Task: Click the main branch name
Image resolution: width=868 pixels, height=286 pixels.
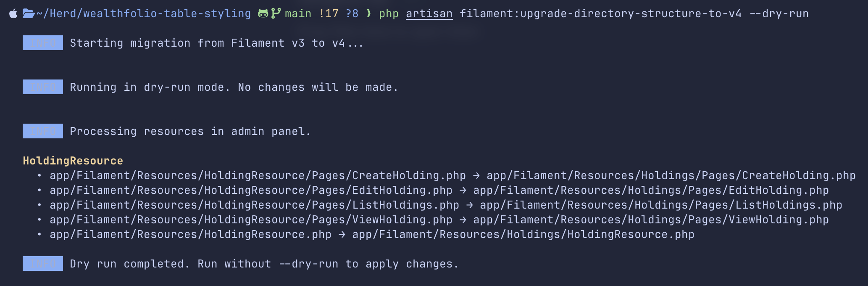Action: point(298,14)
